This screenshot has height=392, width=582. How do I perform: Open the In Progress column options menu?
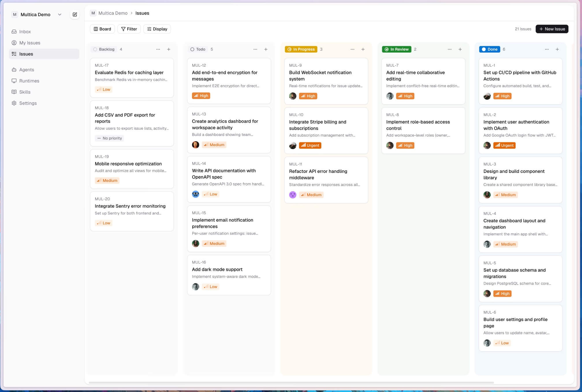[x=352, y=49]
